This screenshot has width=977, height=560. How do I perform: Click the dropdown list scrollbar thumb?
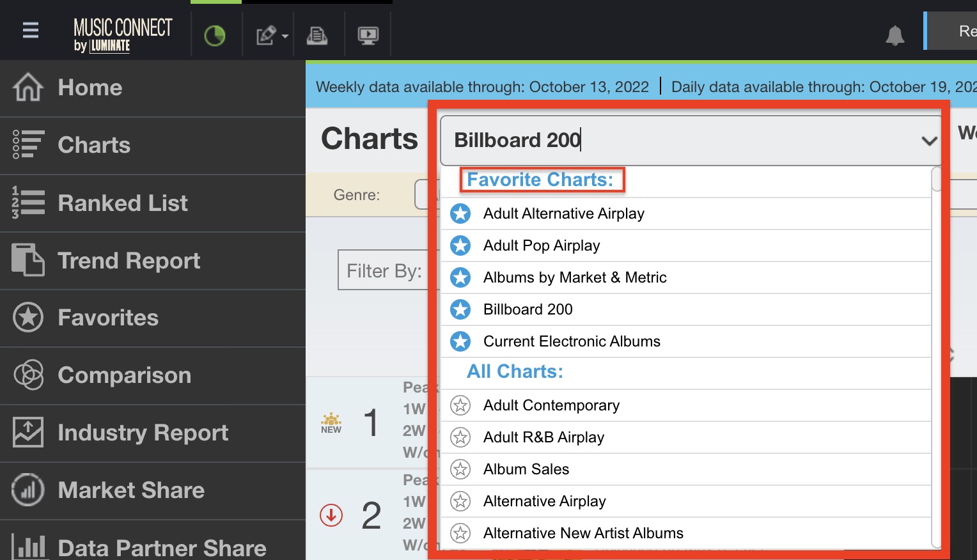pyautogui.click(x=937, y=179)
